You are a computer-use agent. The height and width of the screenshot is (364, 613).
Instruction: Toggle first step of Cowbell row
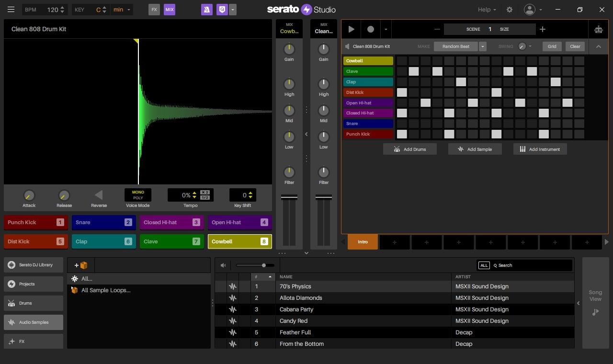[x=402, y=61]
